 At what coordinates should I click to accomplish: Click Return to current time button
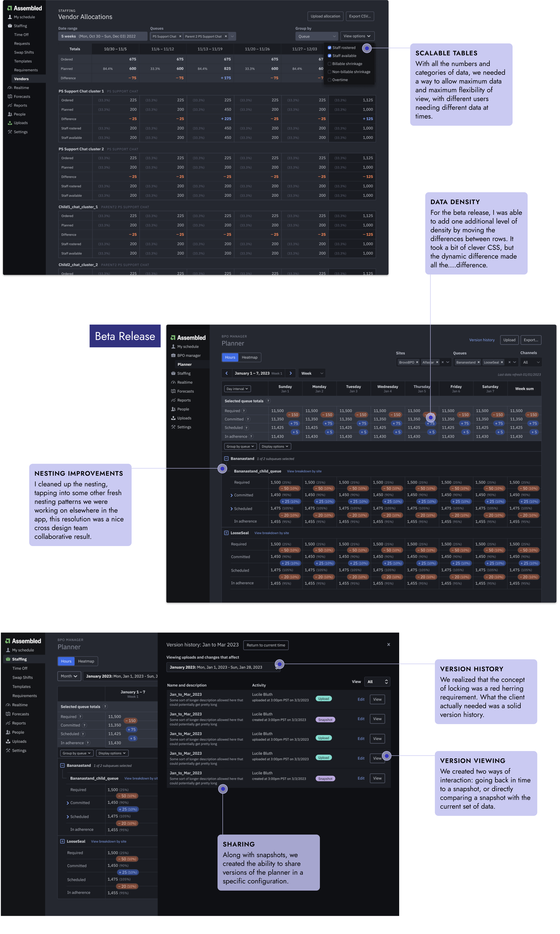click(266, 645)
